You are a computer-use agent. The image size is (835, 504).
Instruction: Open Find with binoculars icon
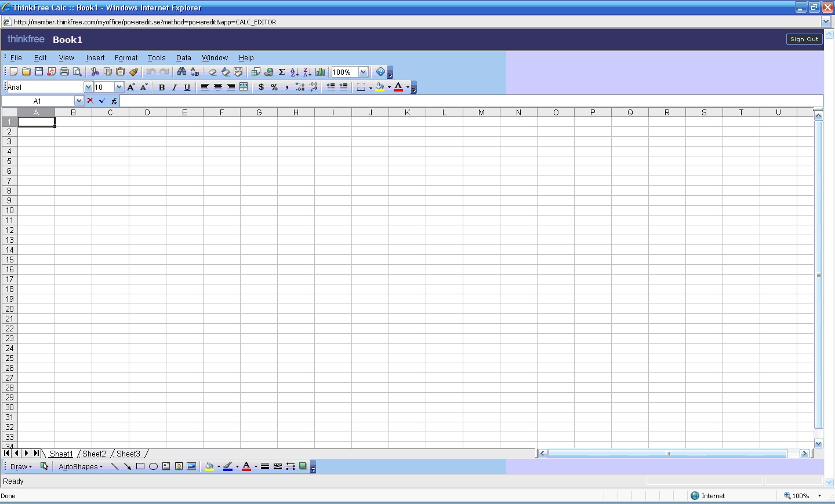[x=181, y=72]
